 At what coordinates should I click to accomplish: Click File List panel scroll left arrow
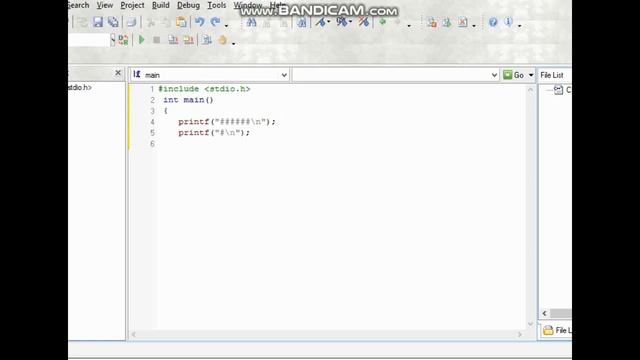544,313
